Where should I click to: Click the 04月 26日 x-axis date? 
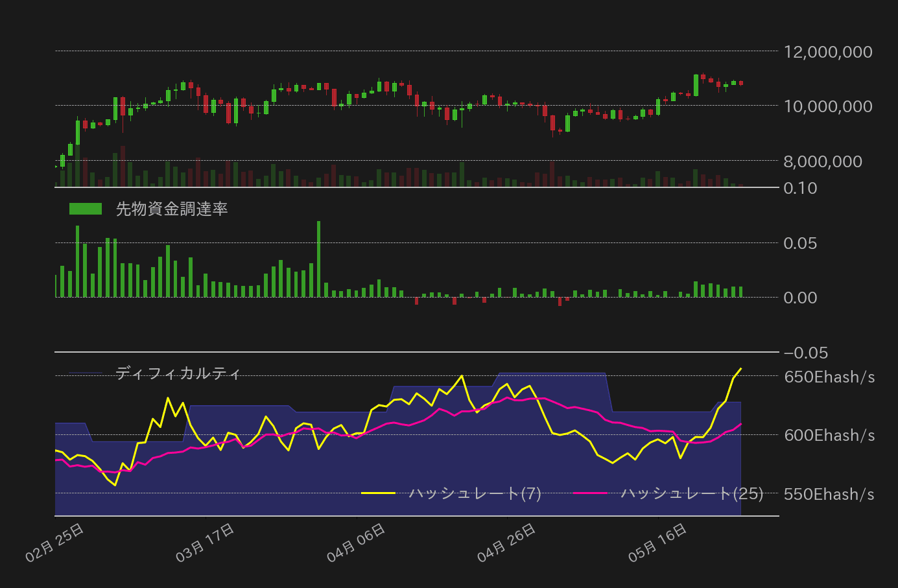click(507, 543)
